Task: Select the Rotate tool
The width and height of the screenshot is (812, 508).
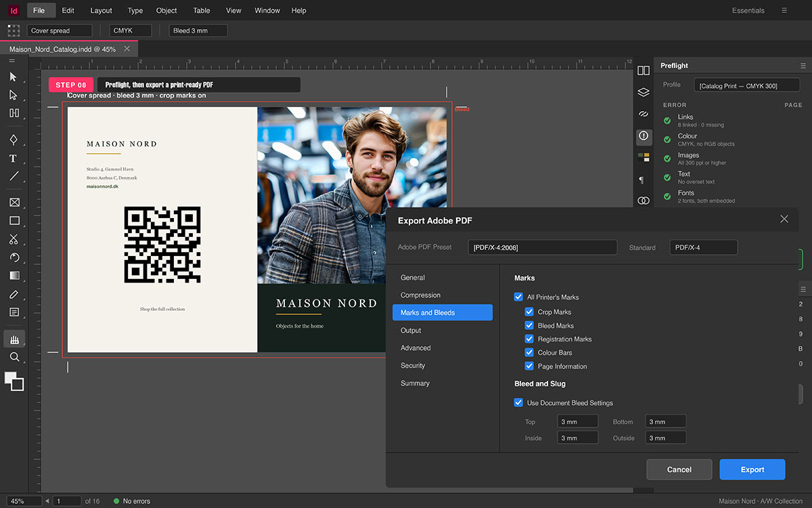Action: pyautogui.click(x=14, y=257)
